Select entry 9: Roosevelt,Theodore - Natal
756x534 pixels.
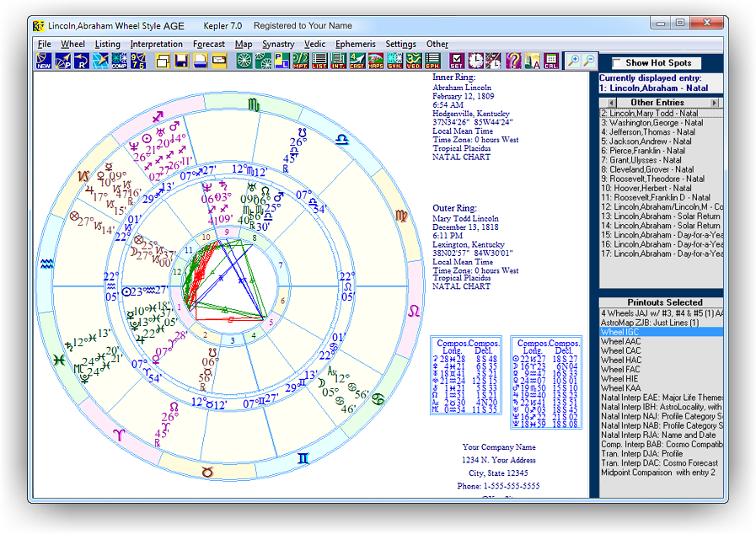(661, 179)
